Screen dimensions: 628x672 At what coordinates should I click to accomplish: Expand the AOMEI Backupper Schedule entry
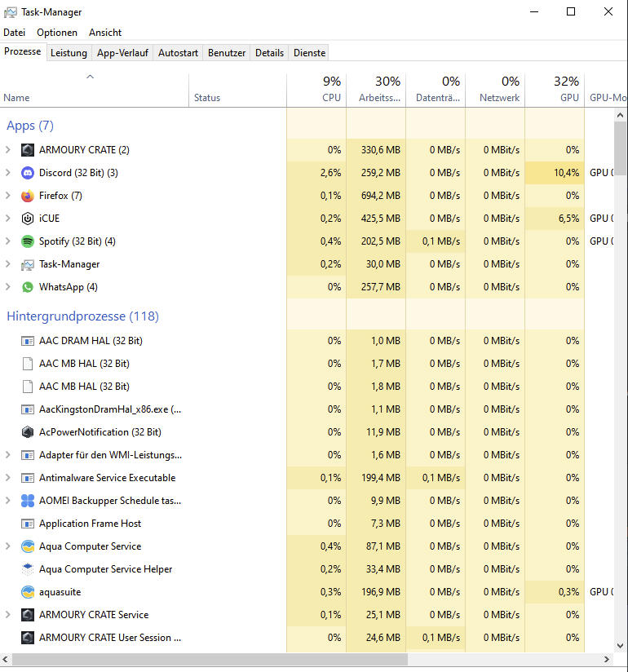click(7, 500)
